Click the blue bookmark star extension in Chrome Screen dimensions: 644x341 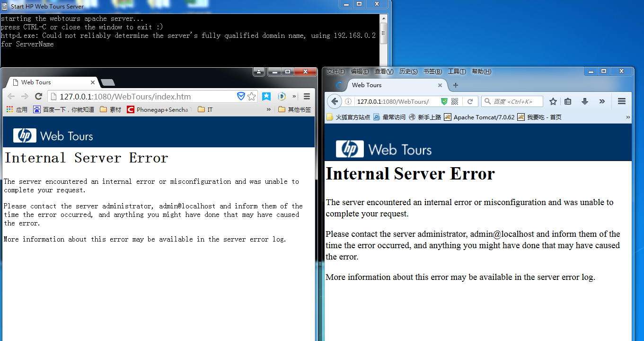pos(266,96)
